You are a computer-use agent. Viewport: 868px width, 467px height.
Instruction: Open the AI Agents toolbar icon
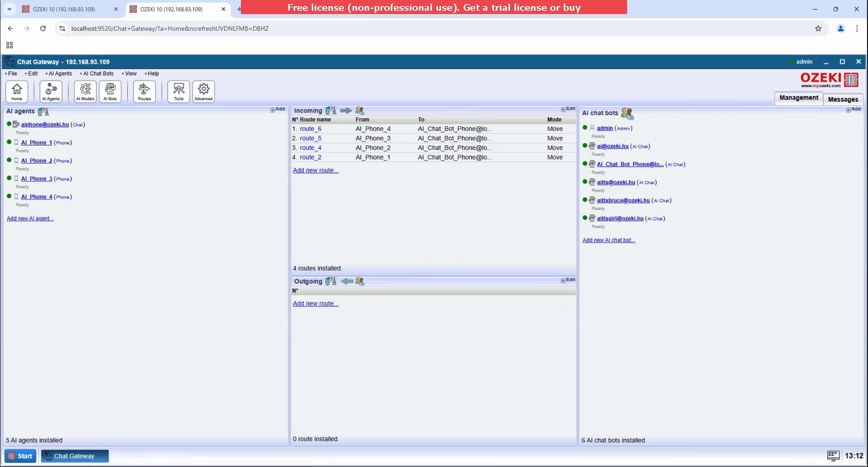coord(51,92)
